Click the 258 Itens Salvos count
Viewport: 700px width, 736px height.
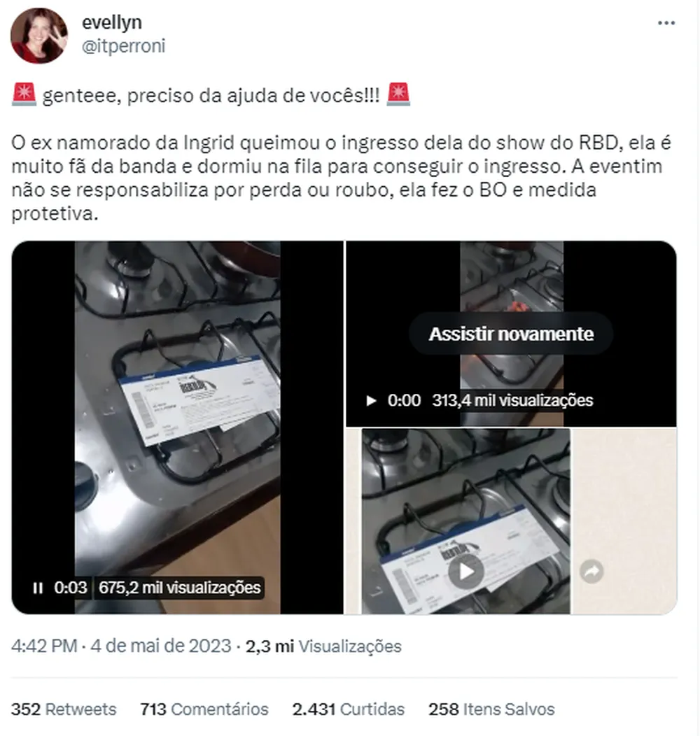[491, 709]
